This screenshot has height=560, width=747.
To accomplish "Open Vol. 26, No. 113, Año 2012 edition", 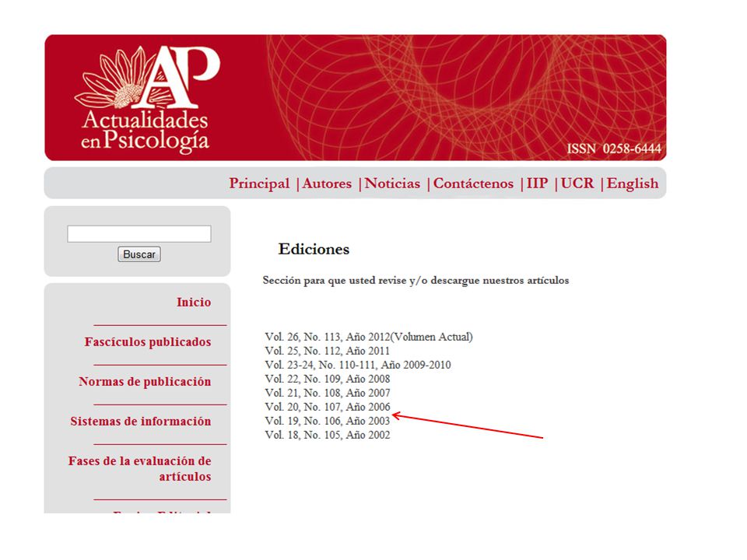I will [x=369, y=337].
